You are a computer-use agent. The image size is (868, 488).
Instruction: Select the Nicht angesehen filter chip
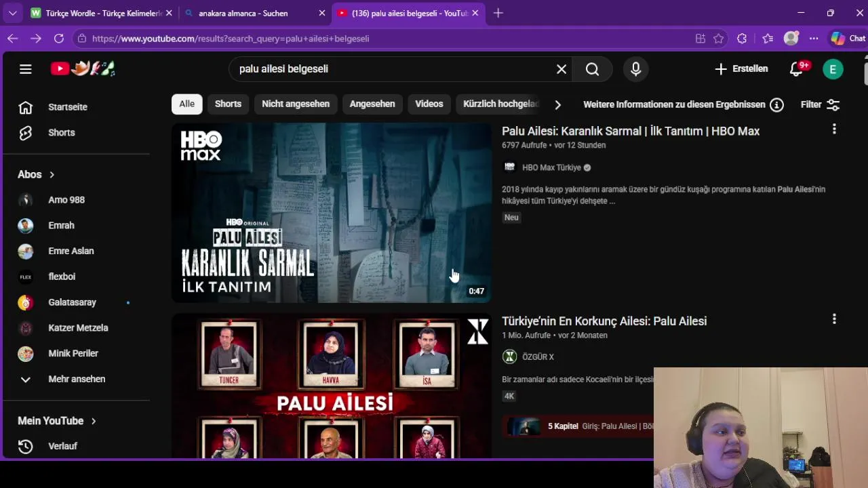pyautogui.click(x=296, y=104)
